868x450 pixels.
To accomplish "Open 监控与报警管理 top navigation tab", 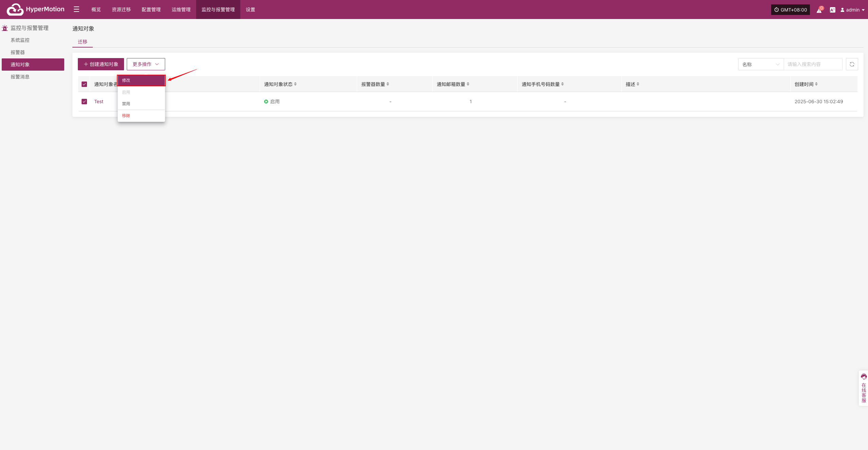I will pos(218,10).
